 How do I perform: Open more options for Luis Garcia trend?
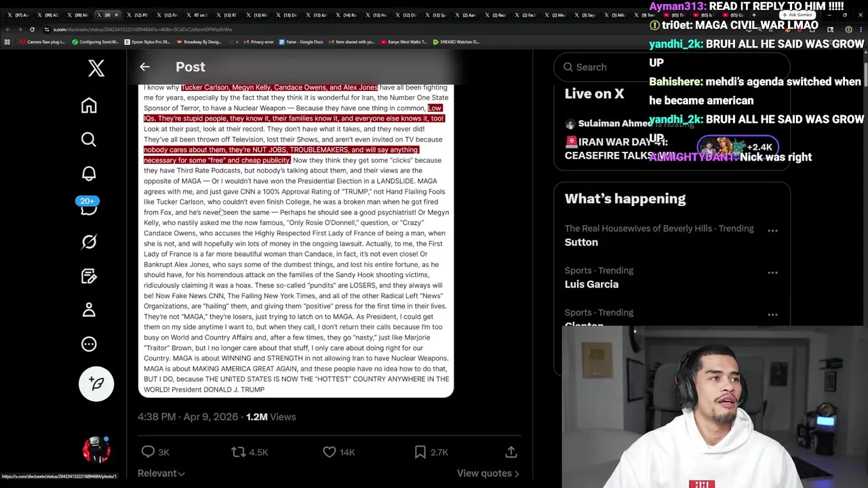coord(772,273)
